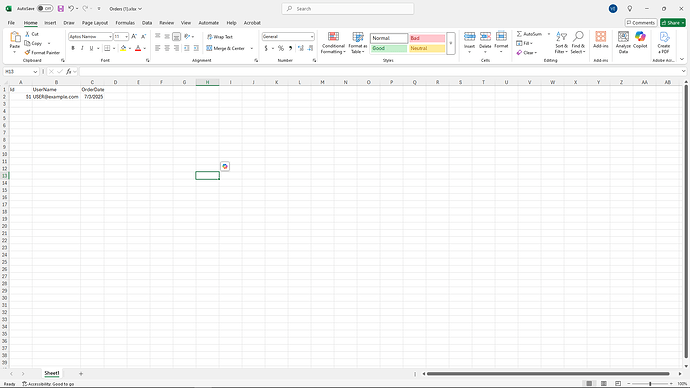Image resolution: width=690 pixels, height=388 pixels.
Task: Apply the Bad cell style
Action: pos(427,38)
